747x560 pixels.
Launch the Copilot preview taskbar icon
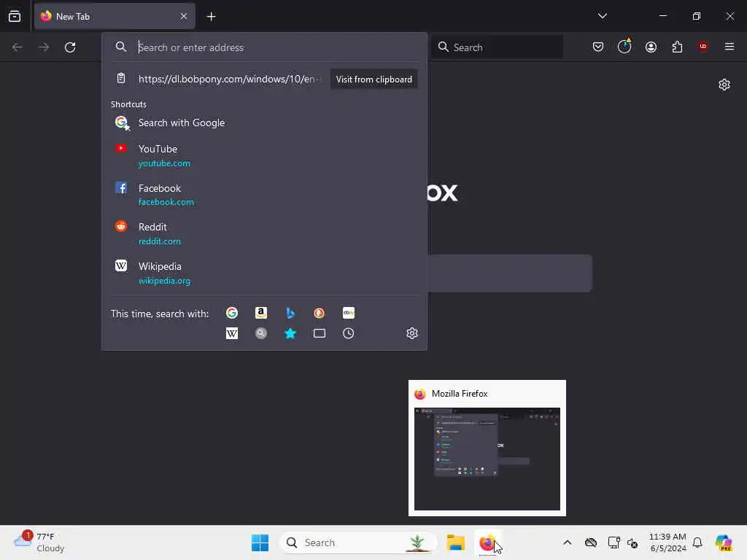tap(724, 542)
